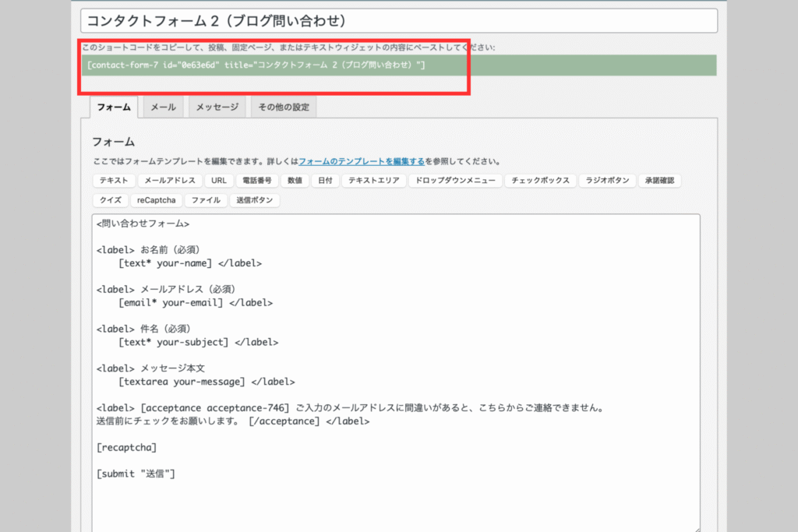Add a URL field tag
Image resolution: width=798 pixels, height=532 pixels.
tap(219, 181)
